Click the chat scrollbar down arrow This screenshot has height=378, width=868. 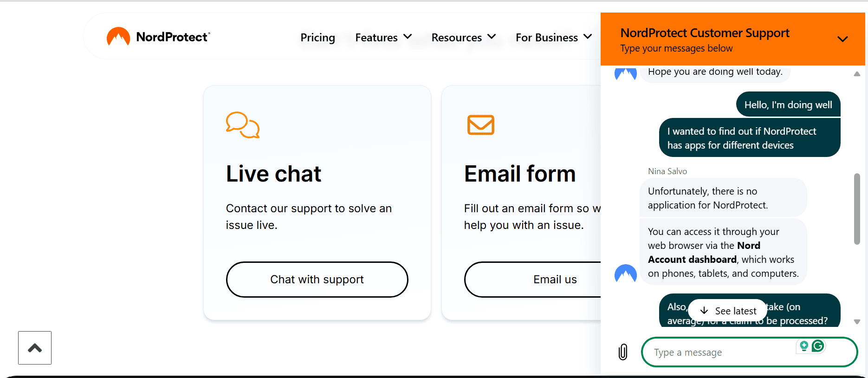[x=857, y=322]
